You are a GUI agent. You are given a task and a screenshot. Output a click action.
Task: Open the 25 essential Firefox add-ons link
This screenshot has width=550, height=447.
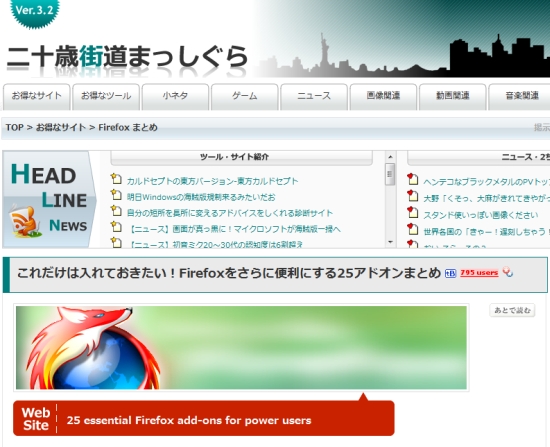click(x=189, y=420)
